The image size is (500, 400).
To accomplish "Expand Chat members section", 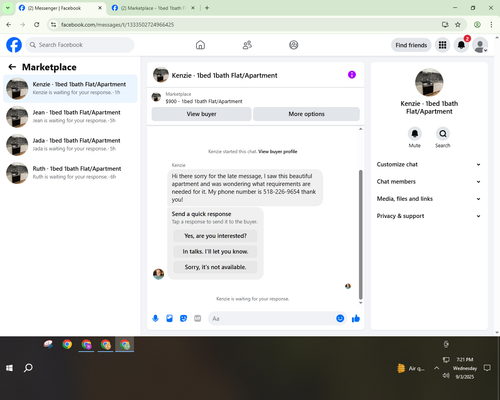I will click(x=429, y=182).
